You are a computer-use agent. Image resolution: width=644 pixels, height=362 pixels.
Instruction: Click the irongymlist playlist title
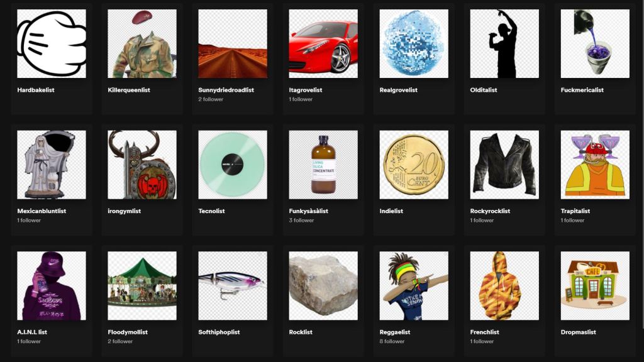pyautogui.click(x=124, y=211)
